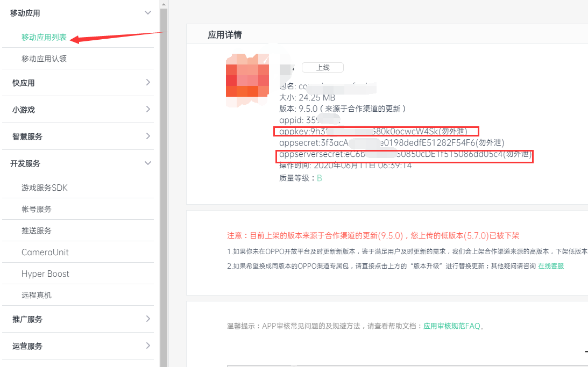Image resolution: width=588 pixels, height=367 pixels.
Task: Select 游戏服务SDK menu item
Action: 44,188
